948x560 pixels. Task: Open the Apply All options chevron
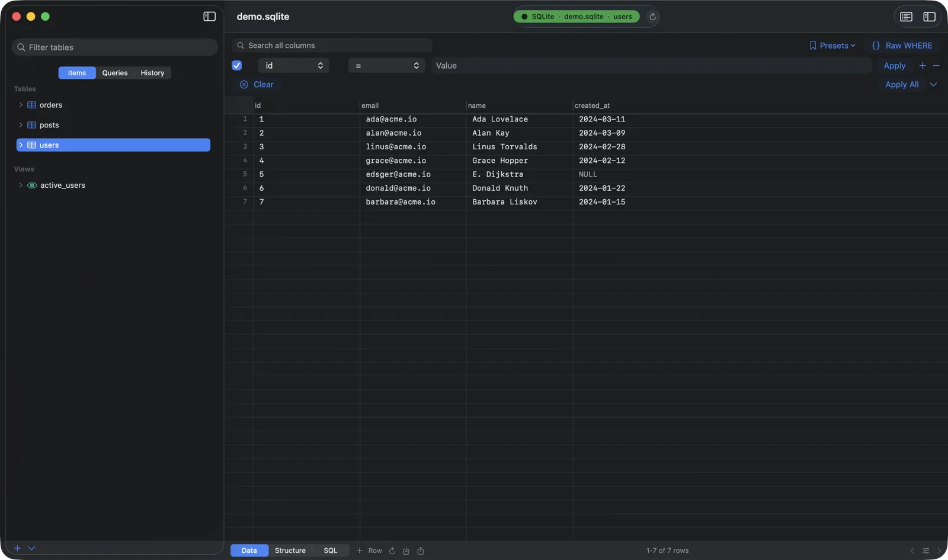click(933, 85)
